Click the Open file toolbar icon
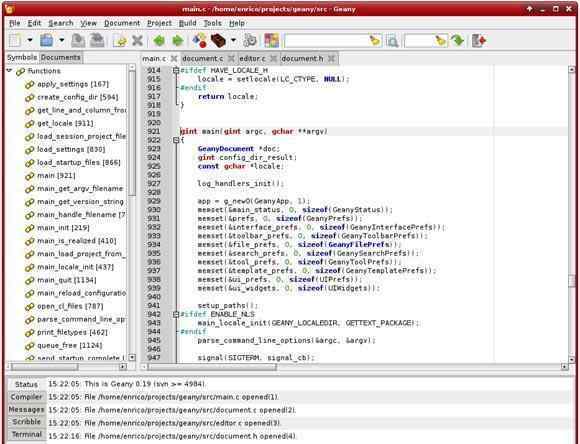The image size is (580, 444). click(47, 40)
